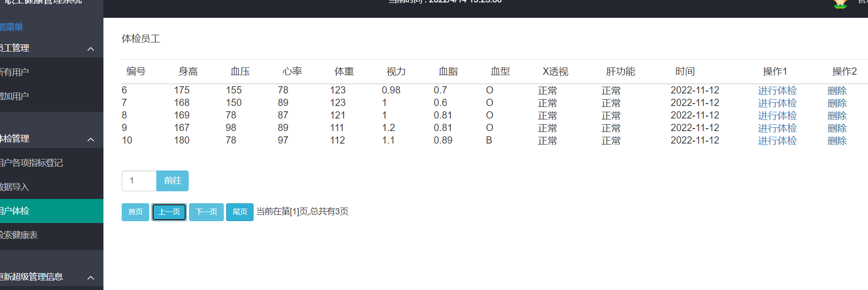The height and width of the screenshot is (290, 868).
Task: Click 进行体检 for employee 7
Action: [777, 103]
